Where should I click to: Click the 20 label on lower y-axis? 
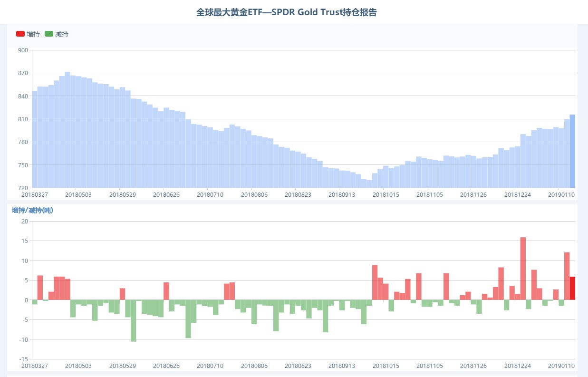click(25, 221)
